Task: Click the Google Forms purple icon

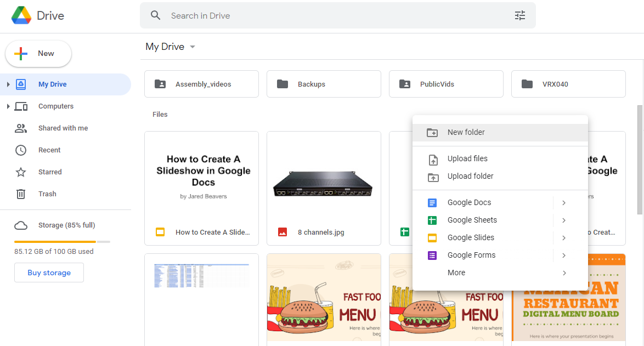Action: click(432, 256)
